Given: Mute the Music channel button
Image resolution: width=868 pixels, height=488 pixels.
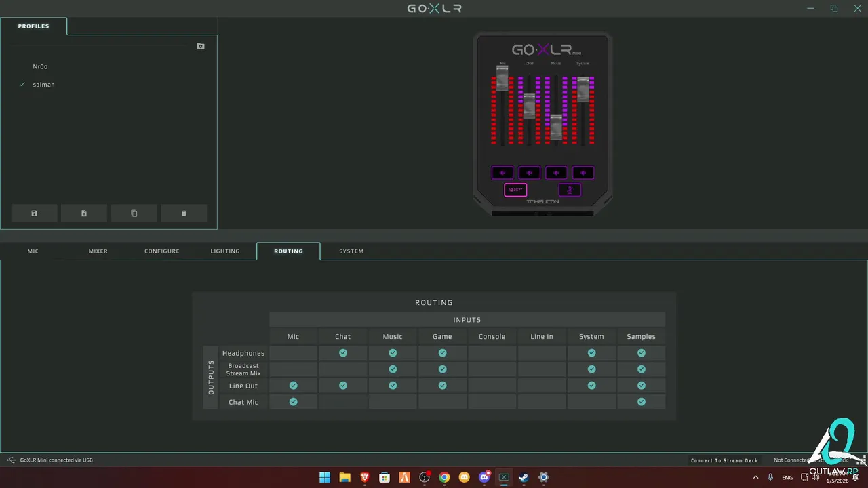Looking at the screenshot, I should [556, 173].
